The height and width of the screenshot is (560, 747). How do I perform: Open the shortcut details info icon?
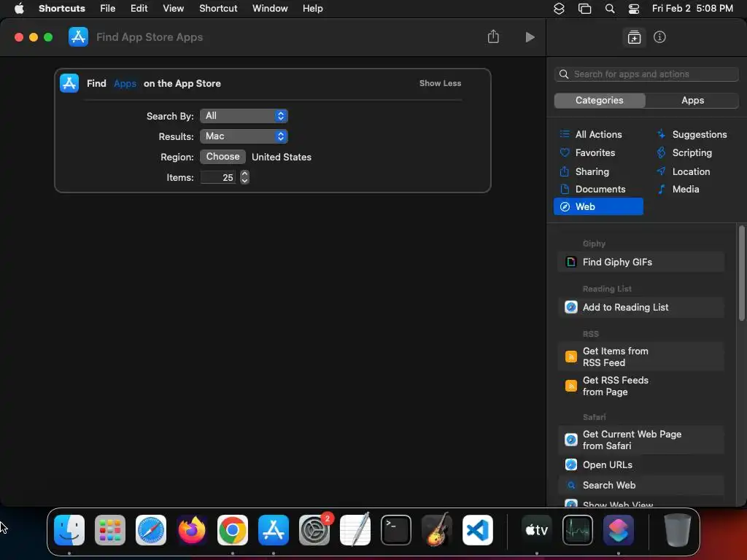659,37
